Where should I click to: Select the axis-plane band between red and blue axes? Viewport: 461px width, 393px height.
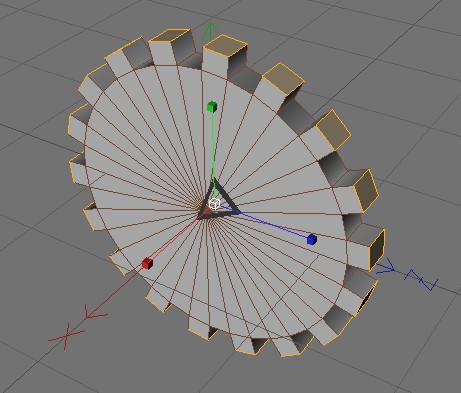coord(217,215)
